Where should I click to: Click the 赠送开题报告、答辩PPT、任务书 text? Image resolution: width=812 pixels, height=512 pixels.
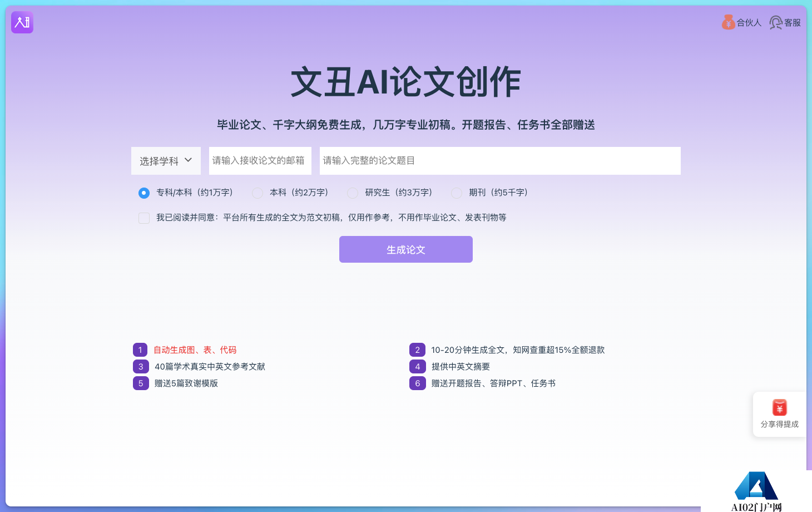coord(494,383)
